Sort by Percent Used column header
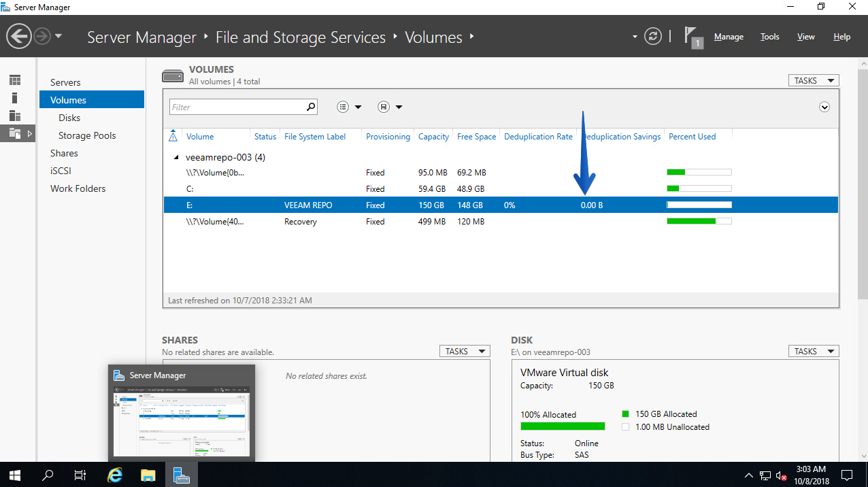This screenshot has height=487, width=868. coord(692,137)
